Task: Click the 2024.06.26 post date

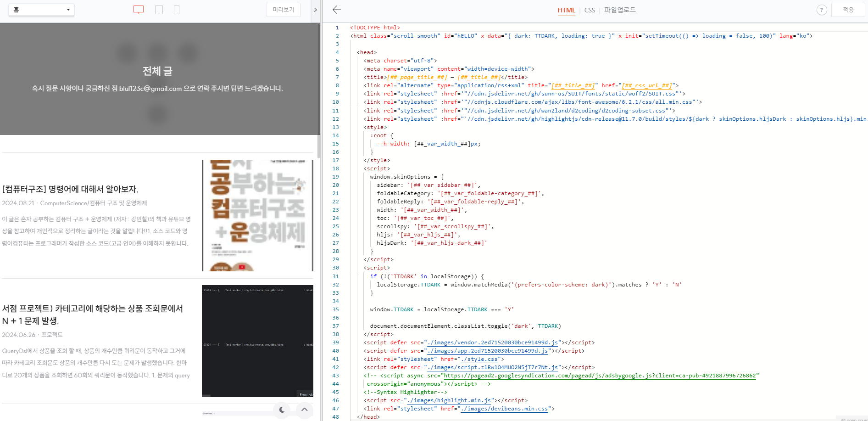Action: (18, 335)
